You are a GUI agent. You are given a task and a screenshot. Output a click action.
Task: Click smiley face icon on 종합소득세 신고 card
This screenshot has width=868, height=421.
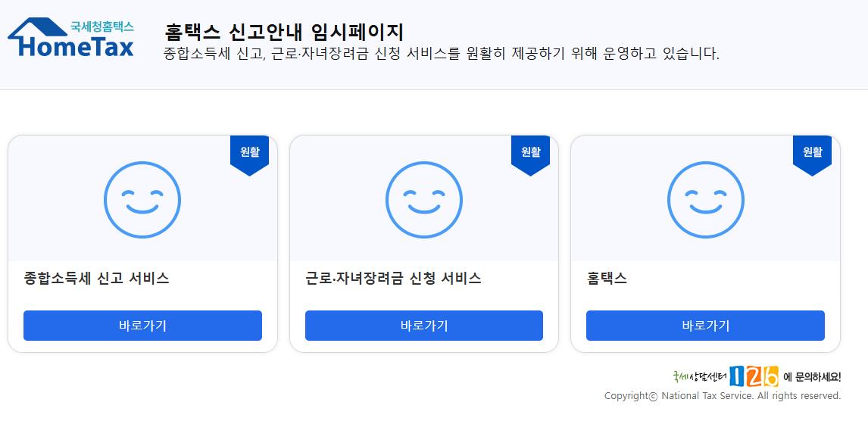(142, 200)
